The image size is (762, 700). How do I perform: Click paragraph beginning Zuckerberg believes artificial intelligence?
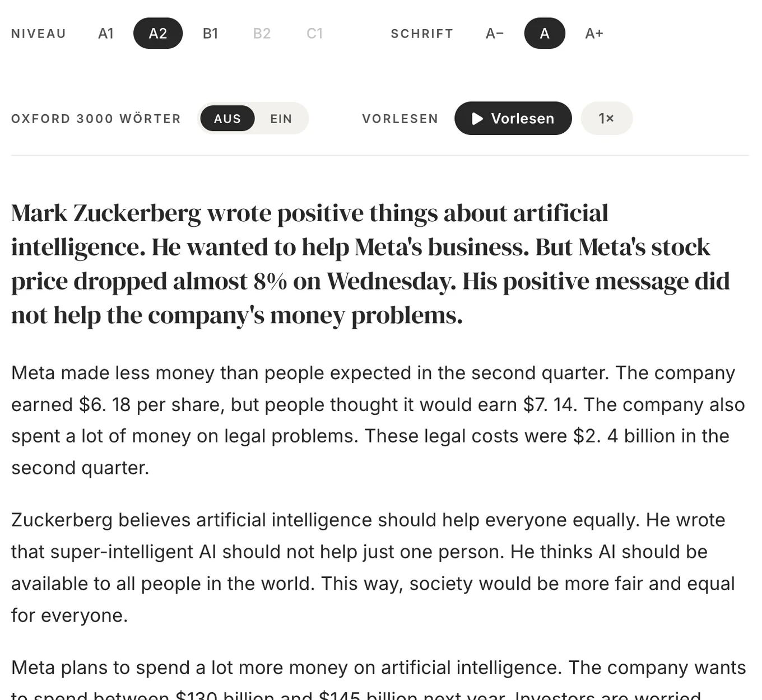[373, 568]
